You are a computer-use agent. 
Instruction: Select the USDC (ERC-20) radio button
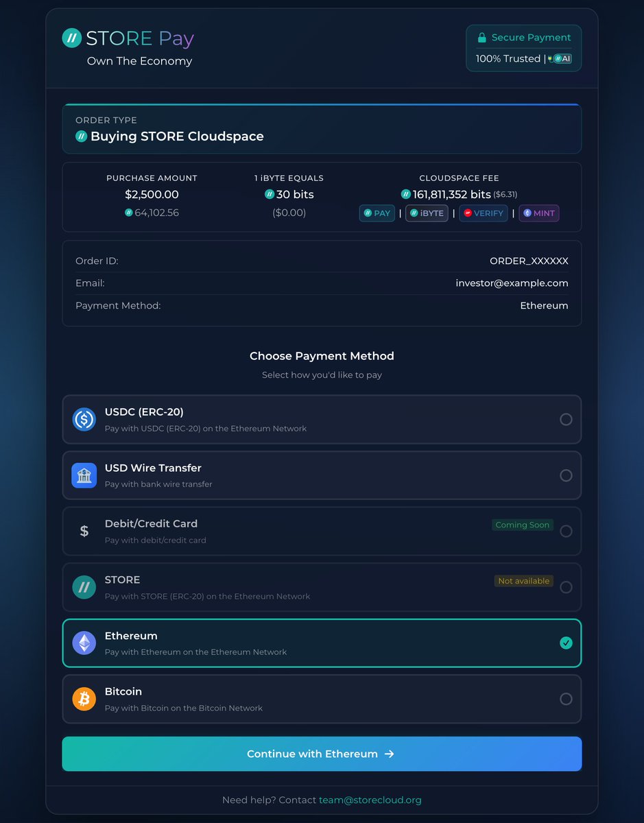tap(566, 419)
